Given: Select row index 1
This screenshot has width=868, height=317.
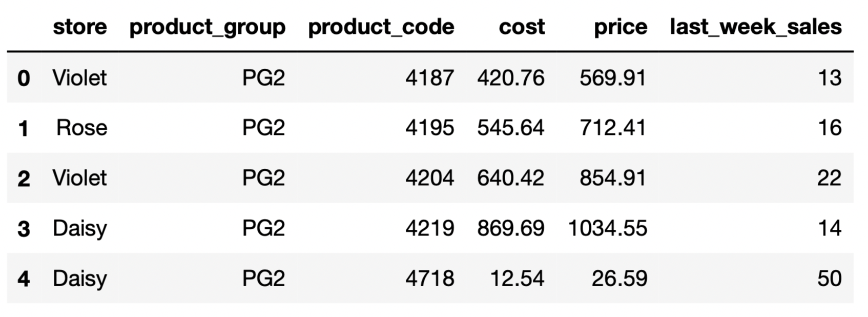Looking at the screenshot, I should pos(24,128).
